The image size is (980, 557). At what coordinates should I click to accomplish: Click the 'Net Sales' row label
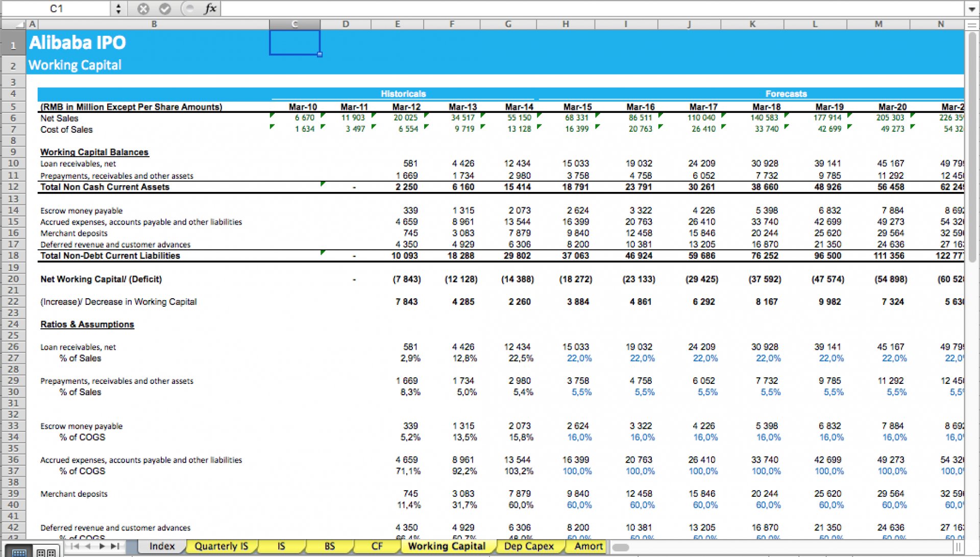[59, 118]
